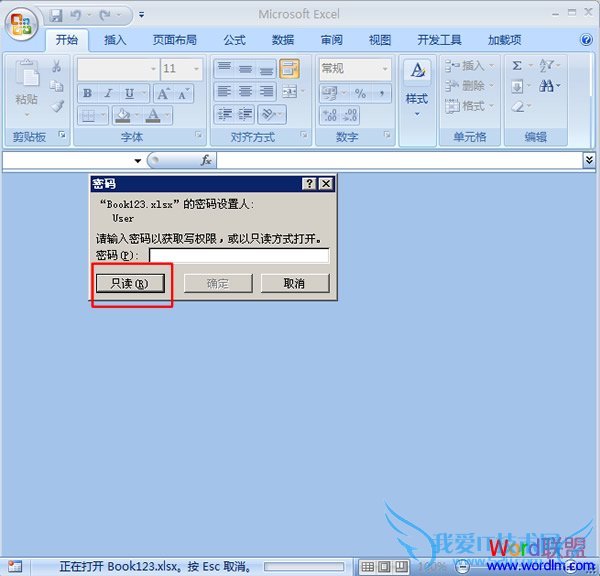This screenshot has height=576, width=600.
Task: Click the Increase Decimal icon
Action: tap(329, 115)
